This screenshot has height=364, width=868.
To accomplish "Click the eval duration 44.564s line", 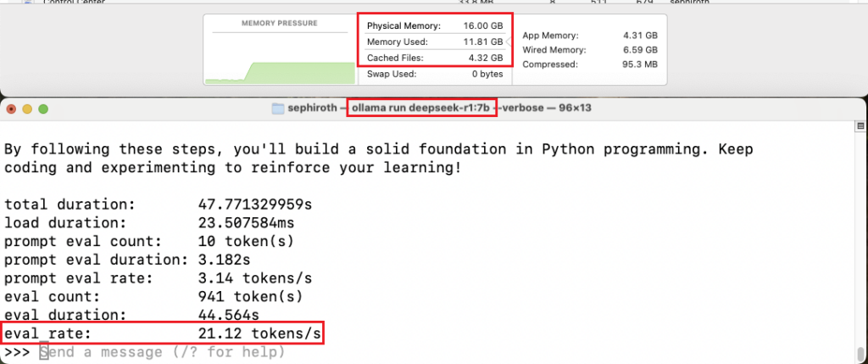I will (131, 316).
